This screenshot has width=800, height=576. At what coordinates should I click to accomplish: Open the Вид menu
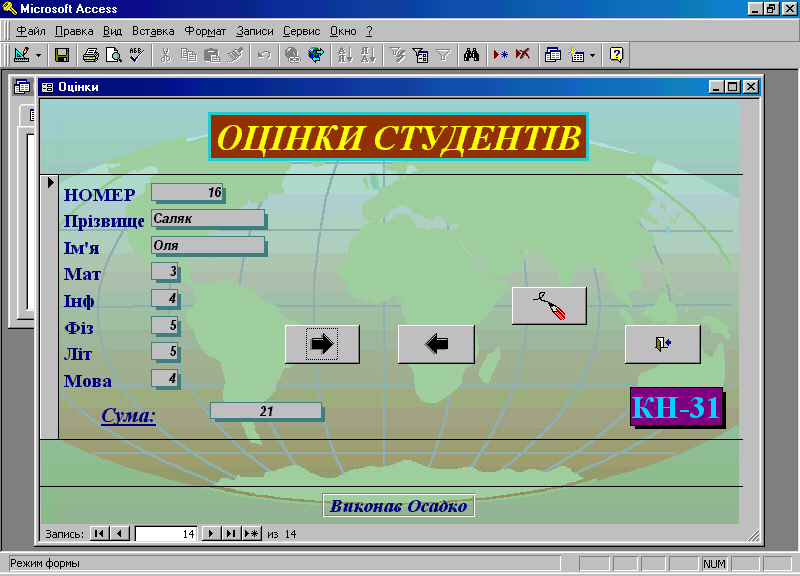pos(112,31)
